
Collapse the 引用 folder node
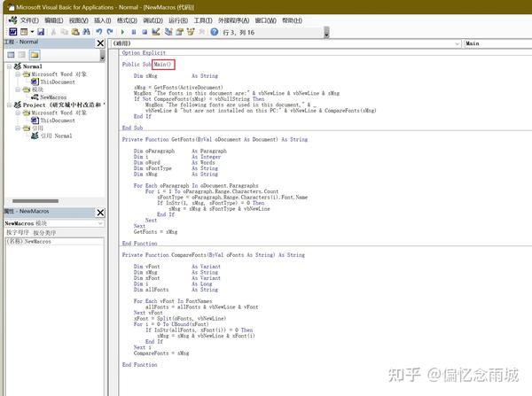(x=18, y=128)
